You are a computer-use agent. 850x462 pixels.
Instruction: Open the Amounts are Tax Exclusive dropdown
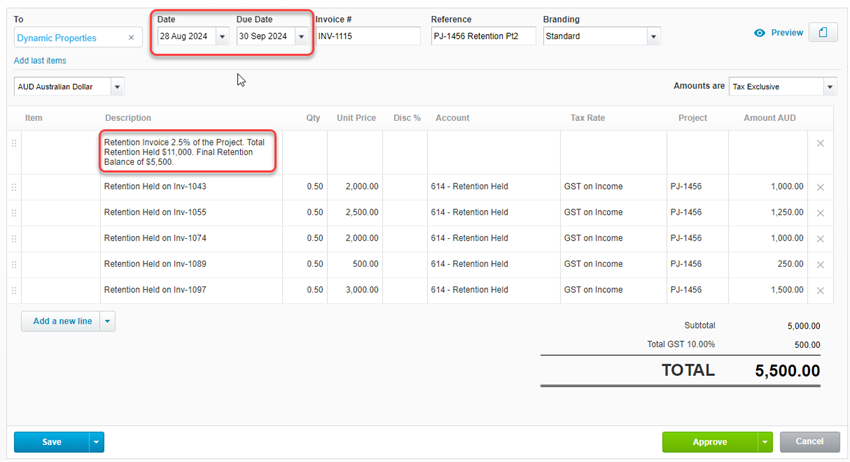830,87
